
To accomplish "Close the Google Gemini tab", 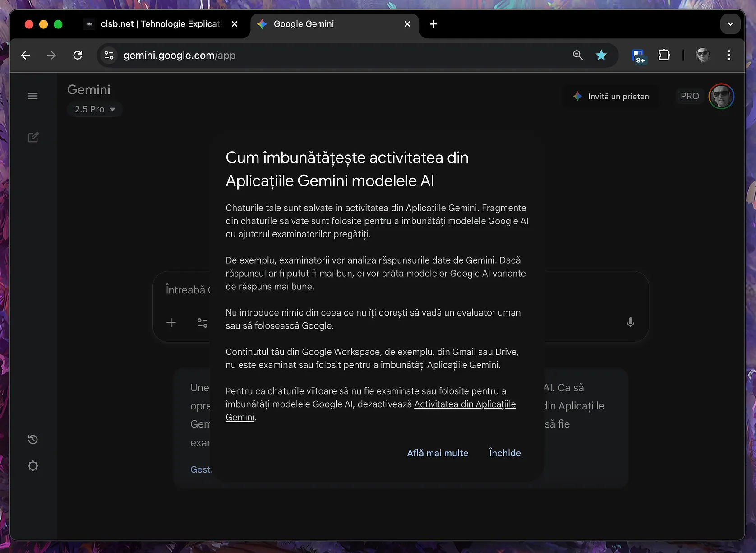I will [407, 24].
